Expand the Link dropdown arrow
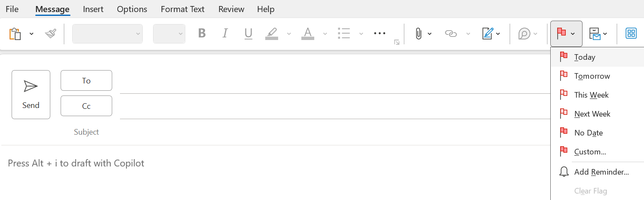Image resolution: width=644 pixels, height=200 pixels. 469,34
